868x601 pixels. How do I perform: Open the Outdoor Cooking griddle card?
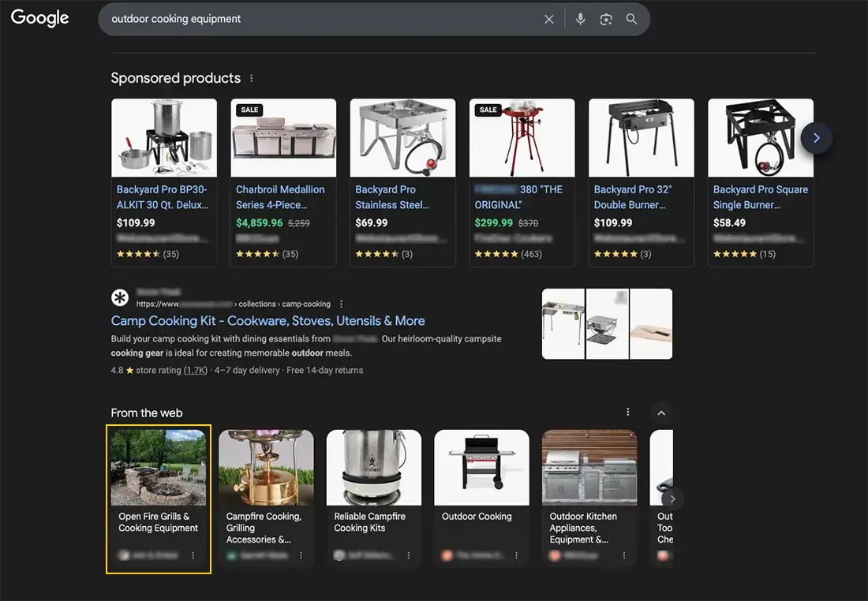[x=481, y=500]
